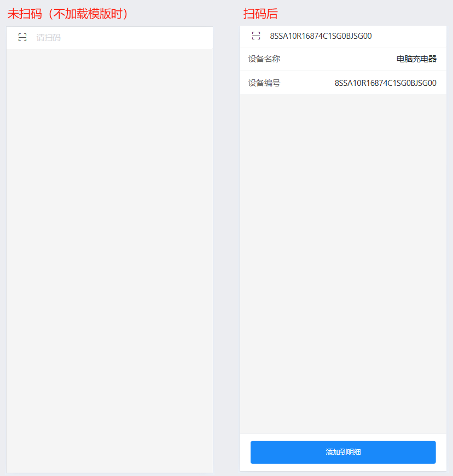The image size is (453, 476).
Task: Click blank space right of 请扫码 placeholder
Action: coord(137,38)
